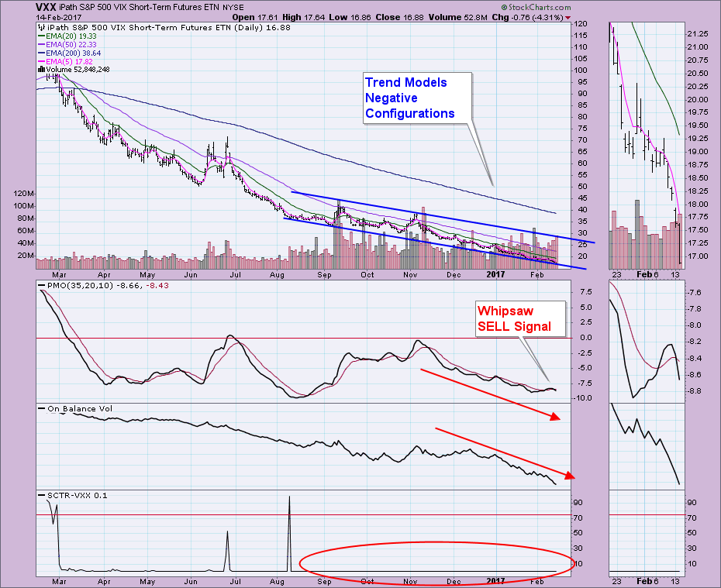Click the Volume 52,848,248 legend entry

point(74,70)
